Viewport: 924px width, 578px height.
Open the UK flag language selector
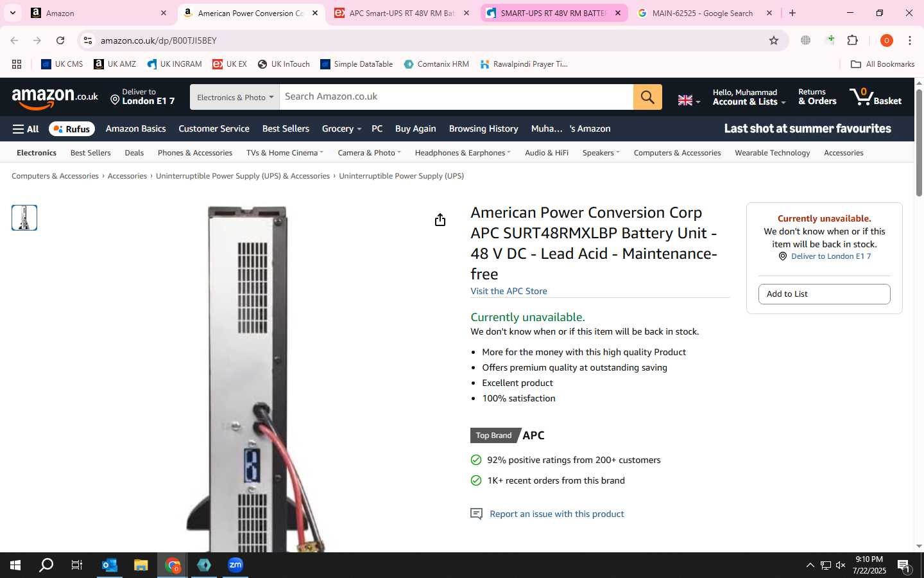point(689,100)
